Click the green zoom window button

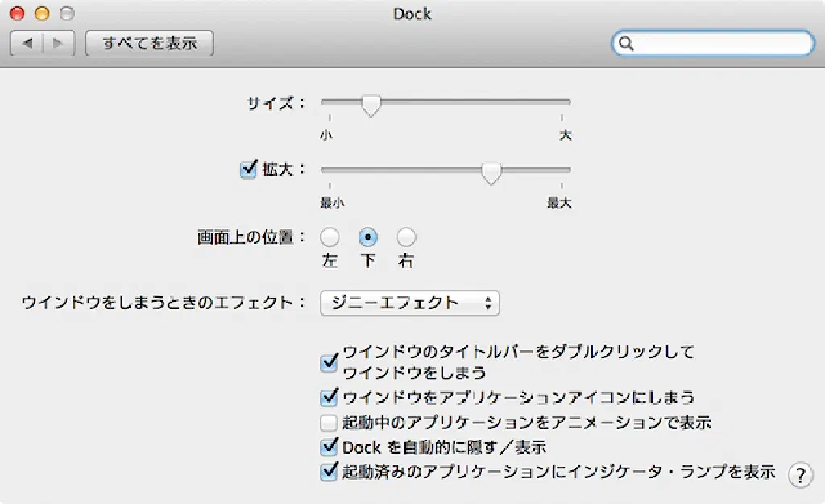67,14
